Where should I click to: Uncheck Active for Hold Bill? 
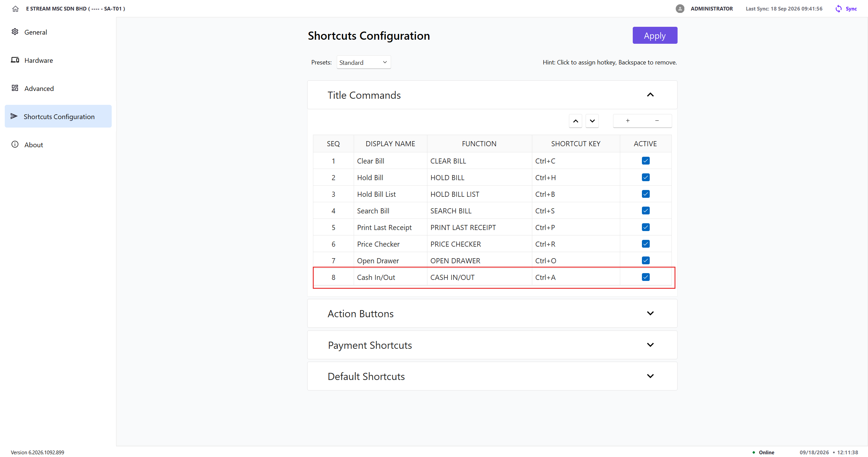click(646, 177)
